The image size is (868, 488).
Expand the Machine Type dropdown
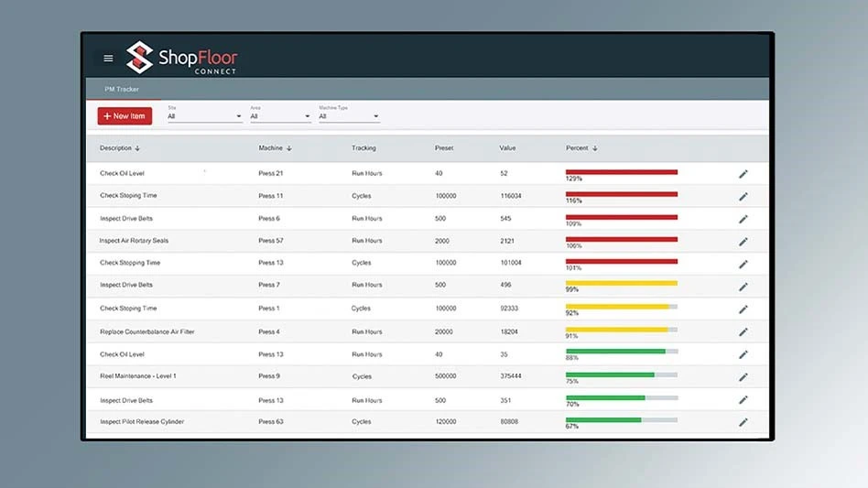(348, 116)
